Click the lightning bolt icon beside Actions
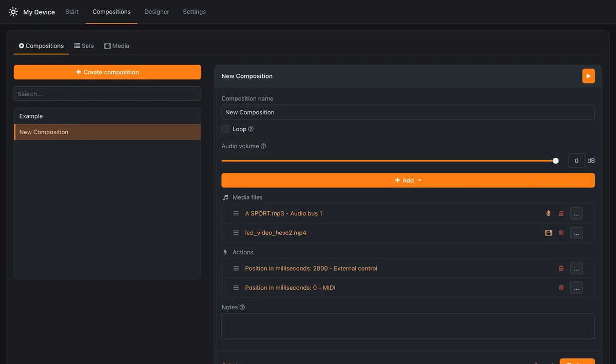 [225, 252]
